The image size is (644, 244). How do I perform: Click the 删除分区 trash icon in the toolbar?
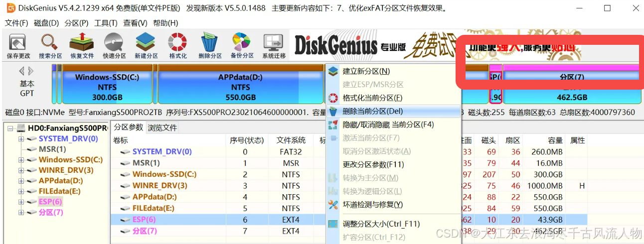(210, 46)
